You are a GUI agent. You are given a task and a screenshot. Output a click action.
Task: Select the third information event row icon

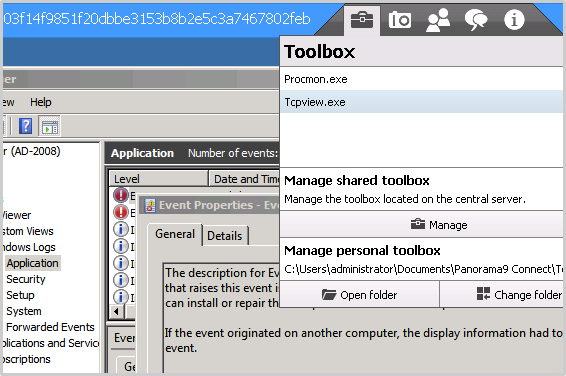(x=121, y=262)
